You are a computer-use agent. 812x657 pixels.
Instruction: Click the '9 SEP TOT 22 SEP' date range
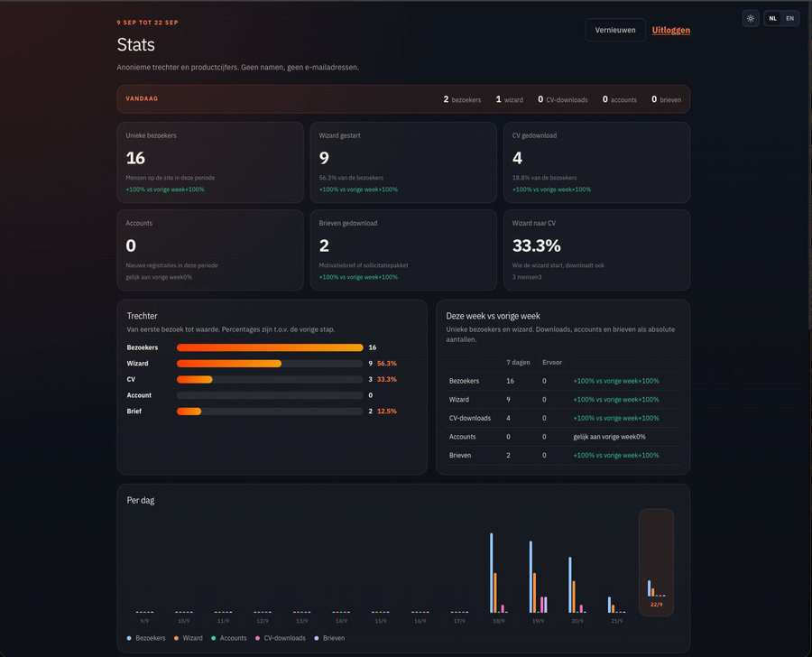click(148, 23)
